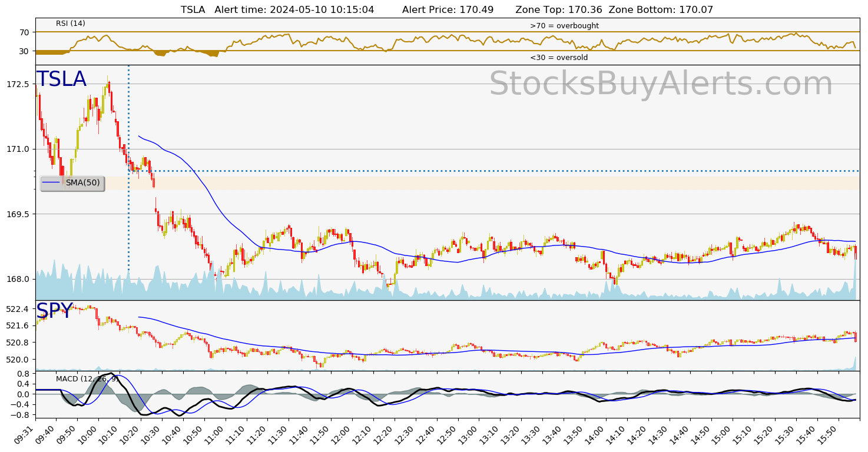The image size is (868, 452).
Task: Click the '>70 = overbought' annotation
Action: pos(564,26)
